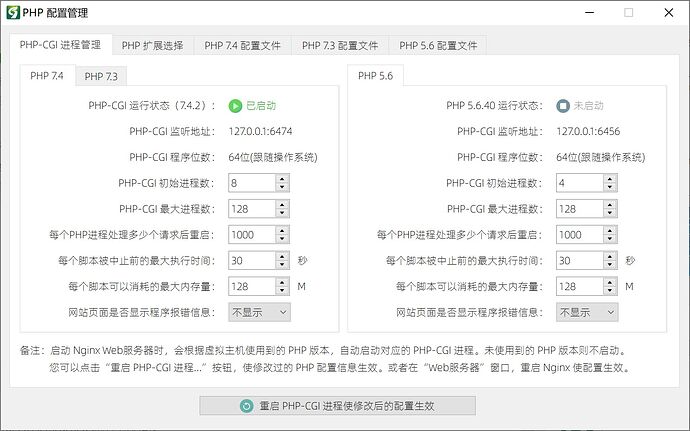The width and height of the screenshot is (690, 431).
Task: Select the PHP 5.6 sub-tab
Action: [375, 76]
